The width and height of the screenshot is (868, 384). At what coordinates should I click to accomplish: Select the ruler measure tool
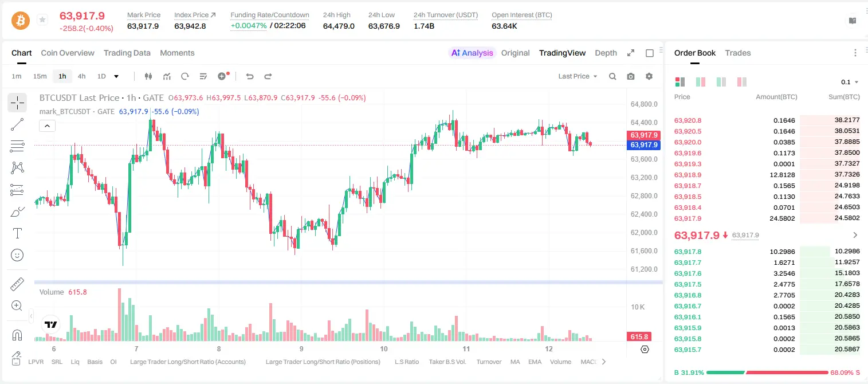point(17,284)
